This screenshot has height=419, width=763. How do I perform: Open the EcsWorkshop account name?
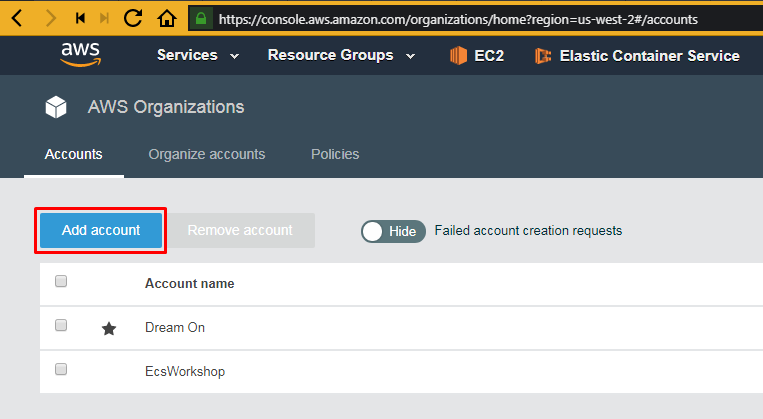pyautogui.click(x=185, y=372)
